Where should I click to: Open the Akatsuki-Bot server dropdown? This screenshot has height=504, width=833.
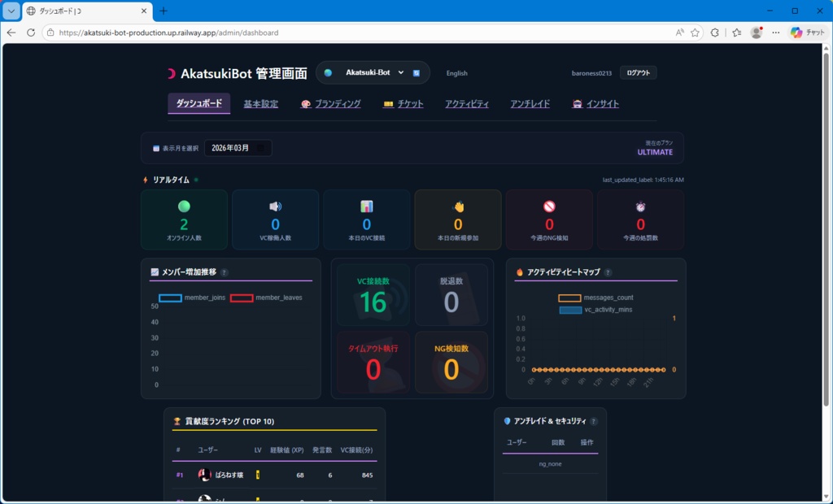tap(373, 72)
